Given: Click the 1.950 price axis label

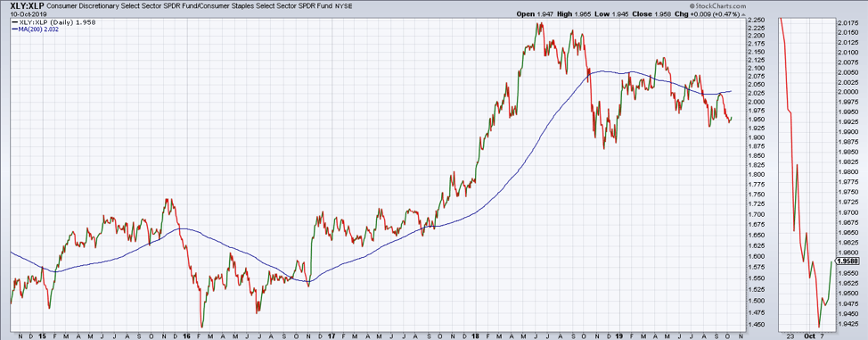Looking at the screenshot, I should 756,120.
